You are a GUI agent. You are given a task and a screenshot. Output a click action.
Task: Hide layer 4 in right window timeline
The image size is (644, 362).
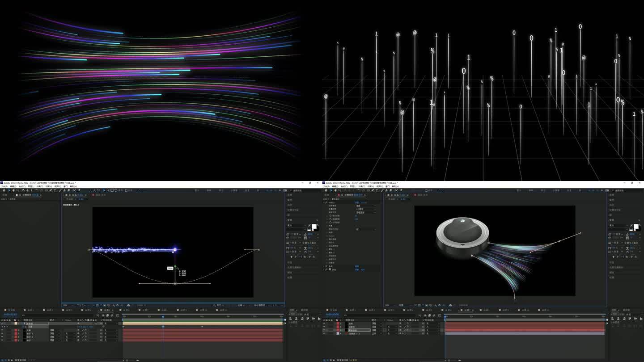pos(324,333)
